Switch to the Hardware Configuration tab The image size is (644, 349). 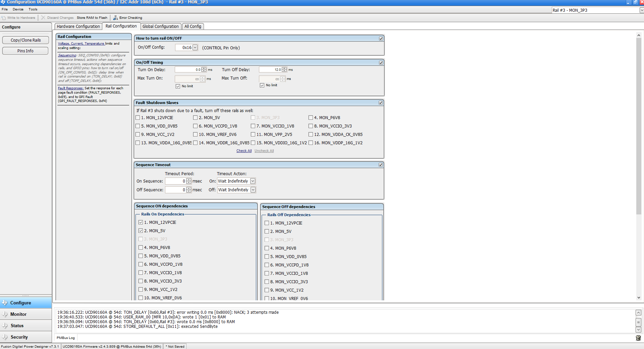pos(78,27)
